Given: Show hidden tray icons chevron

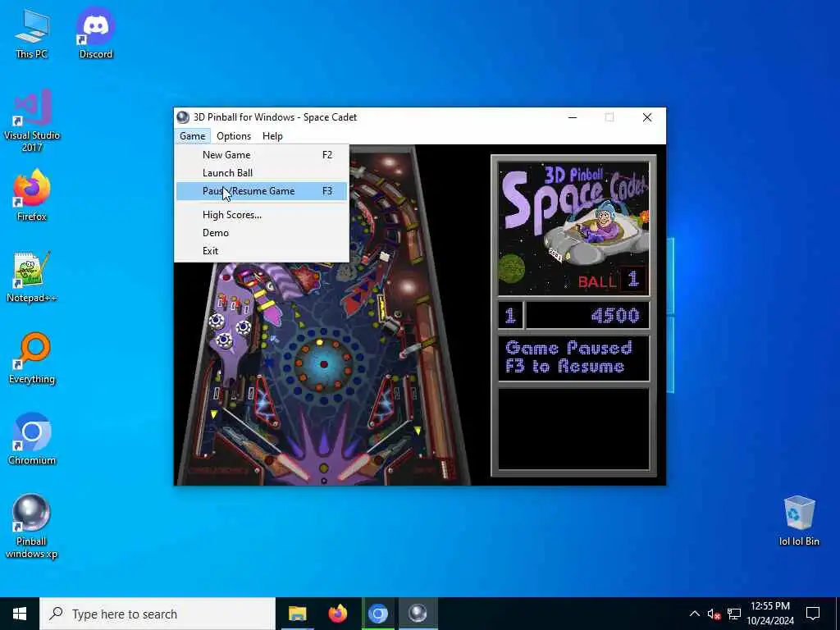Looking at the screenshot, I should coord(694,614).
